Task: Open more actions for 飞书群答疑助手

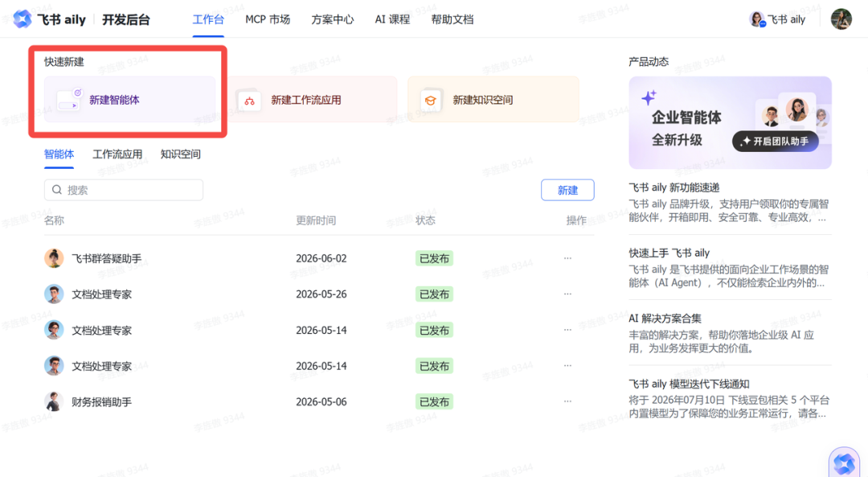Action: (x=567, y=258)
